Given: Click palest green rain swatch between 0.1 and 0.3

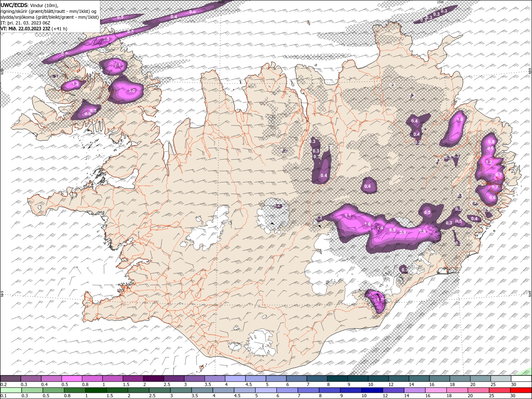Looking at the screenshot, I should coord(10,390).
